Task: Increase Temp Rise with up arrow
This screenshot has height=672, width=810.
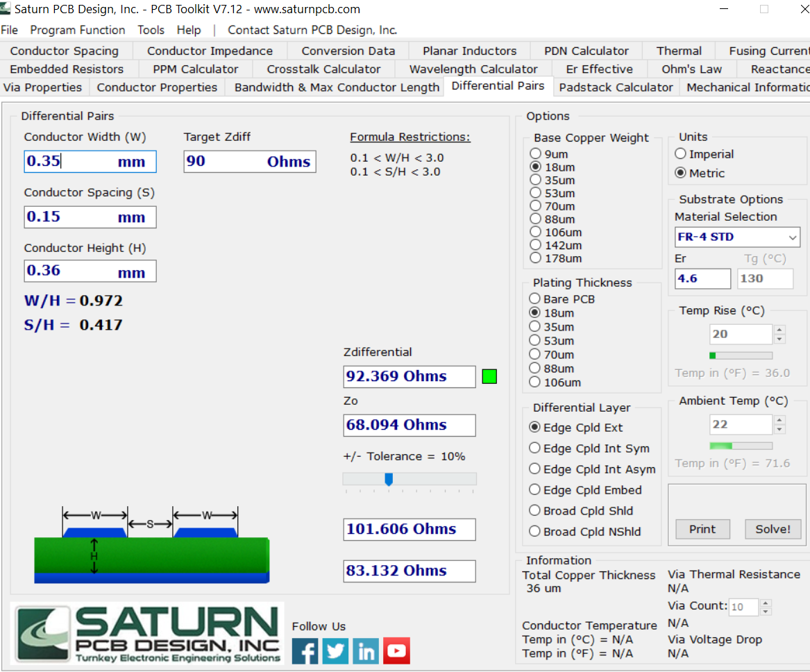Action: coord(779,330)
